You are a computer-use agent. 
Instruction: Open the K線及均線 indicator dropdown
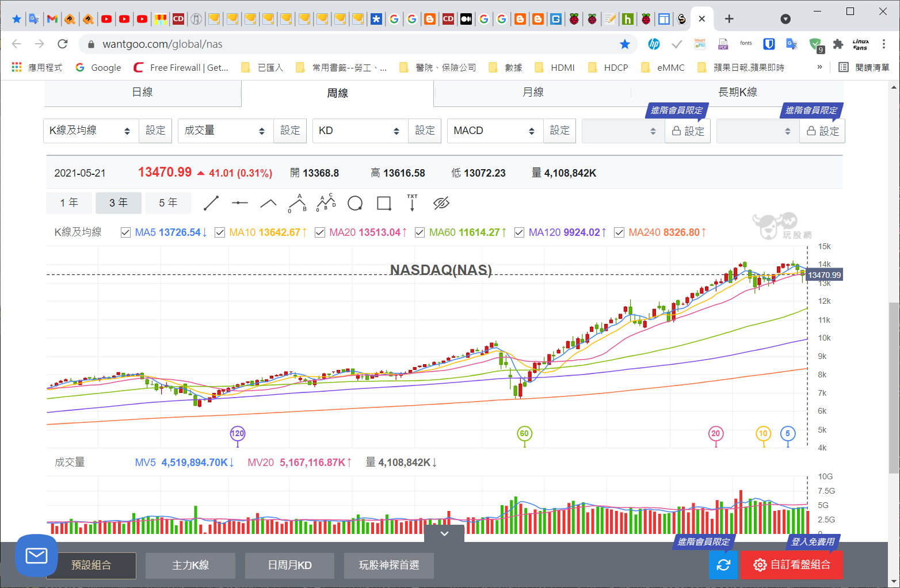coord(91,131)
